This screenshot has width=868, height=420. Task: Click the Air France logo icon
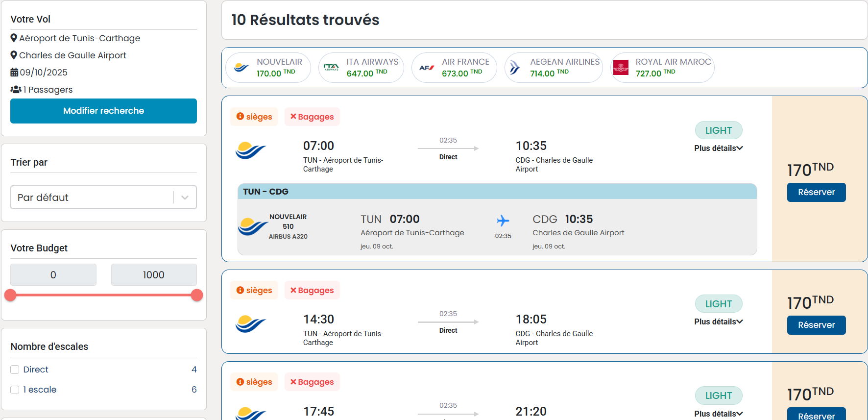[427, 68]
